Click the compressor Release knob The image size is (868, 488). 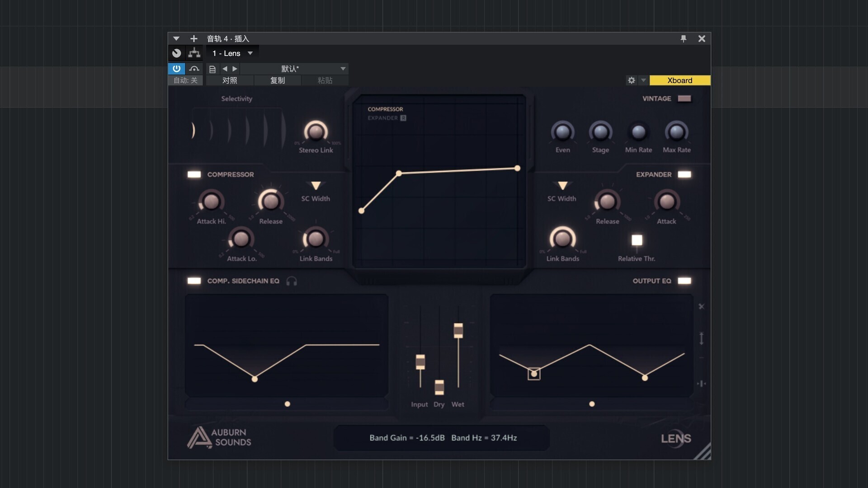(271, 202)
